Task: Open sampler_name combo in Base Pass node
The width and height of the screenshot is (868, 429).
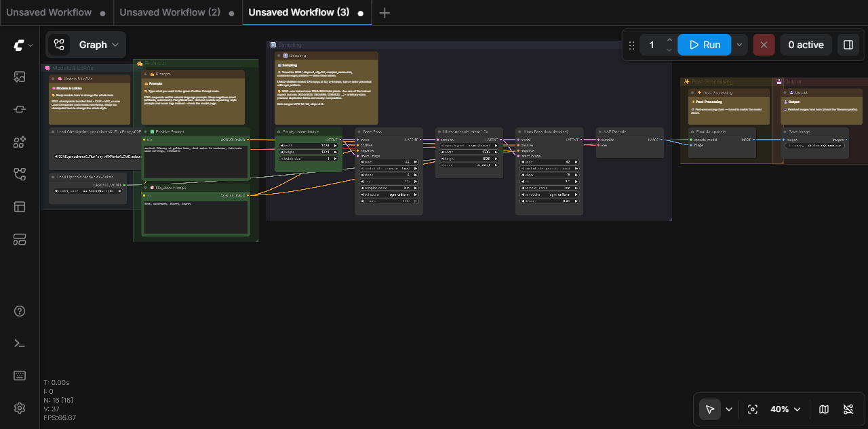Action: coord(389,188)
